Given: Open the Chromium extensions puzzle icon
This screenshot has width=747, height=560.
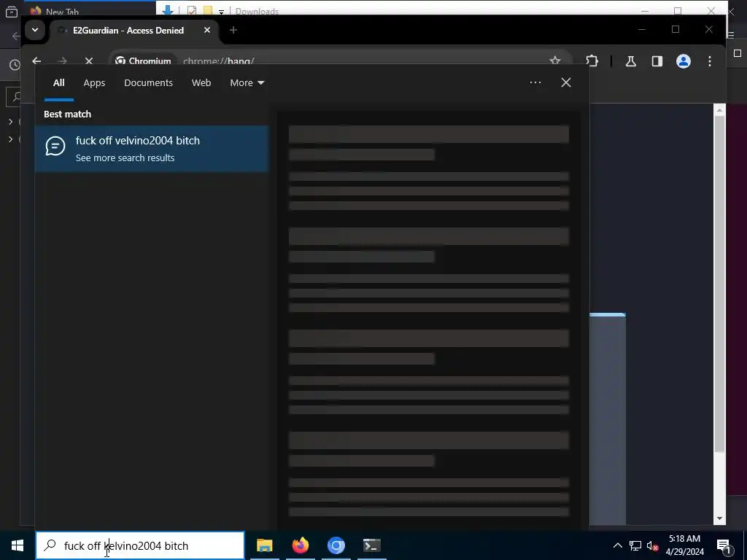Looking at the screenshot, I should 592,61.
